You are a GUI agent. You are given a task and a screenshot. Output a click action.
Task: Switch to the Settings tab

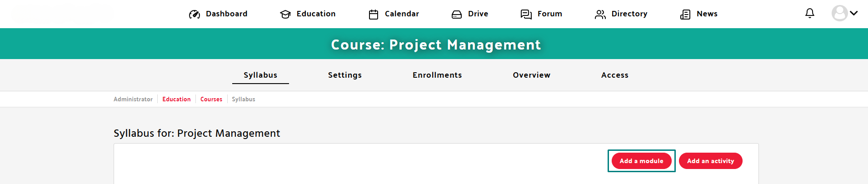click(x=345, y=75)
